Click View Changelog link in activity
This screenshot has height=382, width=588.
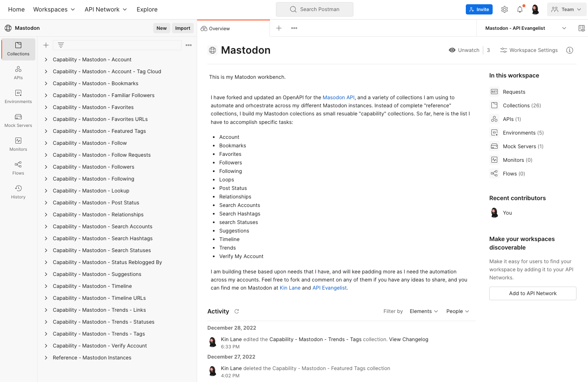point(408,339)
